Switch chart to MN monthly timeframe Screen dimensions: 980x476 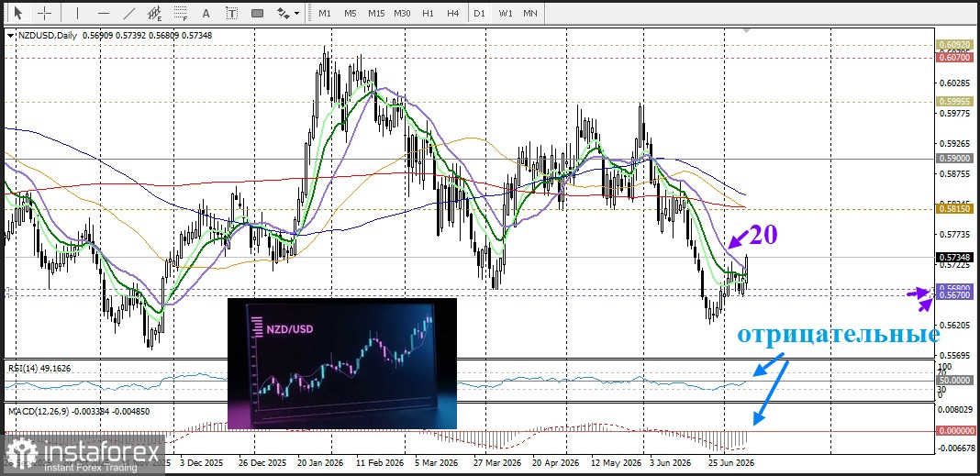tap(530, 13)
